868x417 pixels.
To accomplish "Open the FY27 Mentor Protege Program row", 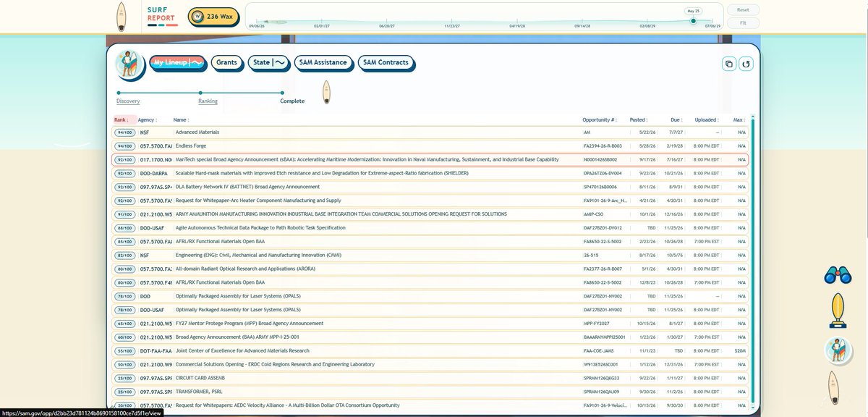I will (430, 324).
